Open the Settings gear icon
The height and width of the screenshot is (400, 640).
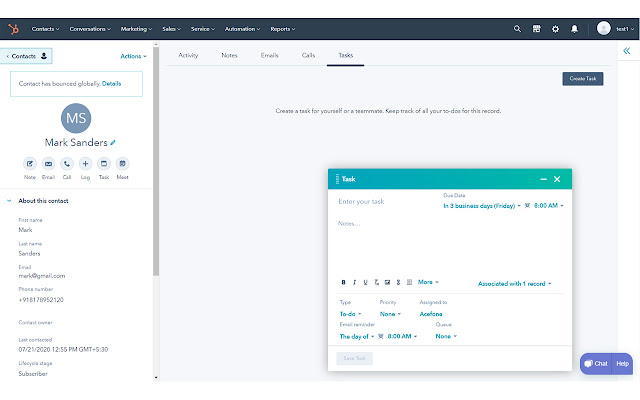555,29
